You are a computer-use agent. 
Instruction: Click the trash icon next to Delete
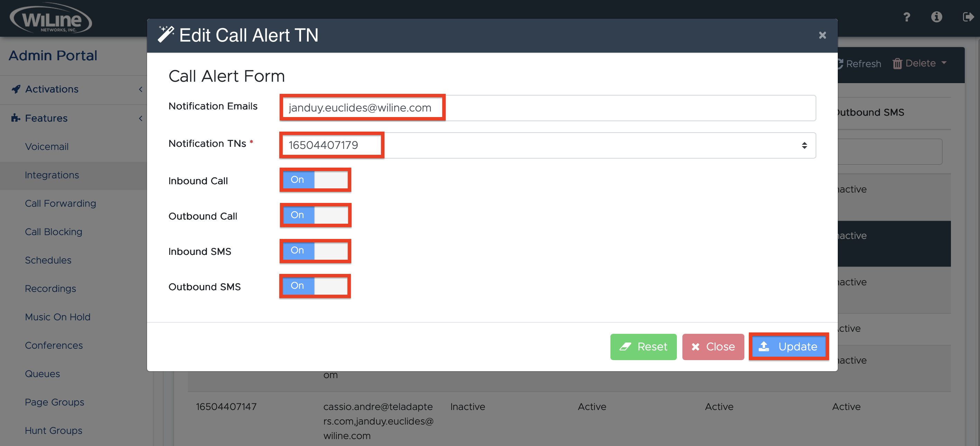(897, 63)
